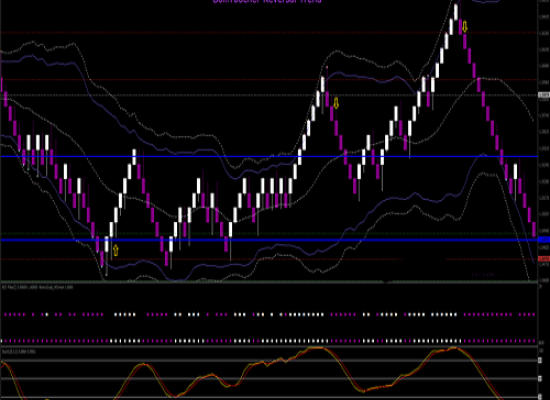This screenshot has width=550, height=400.
Task: Click the blue price label on the right axis
Action: point(544,240)
